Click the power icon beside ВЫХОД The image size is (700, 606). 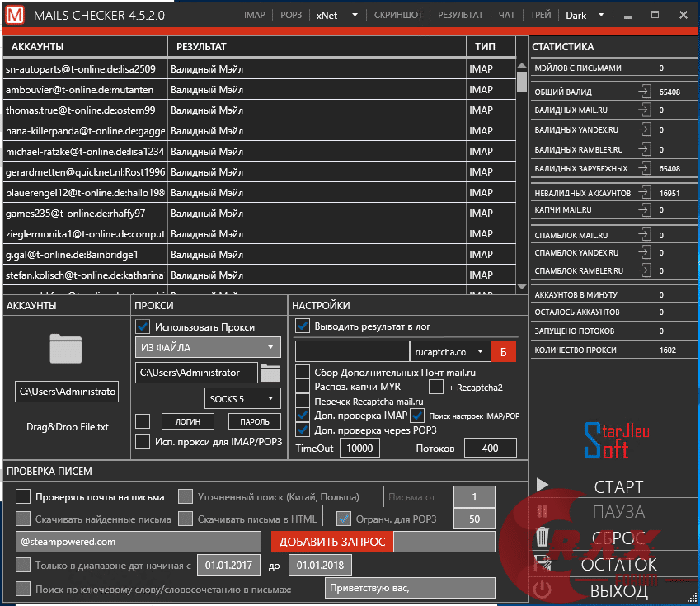coord(542,587)
